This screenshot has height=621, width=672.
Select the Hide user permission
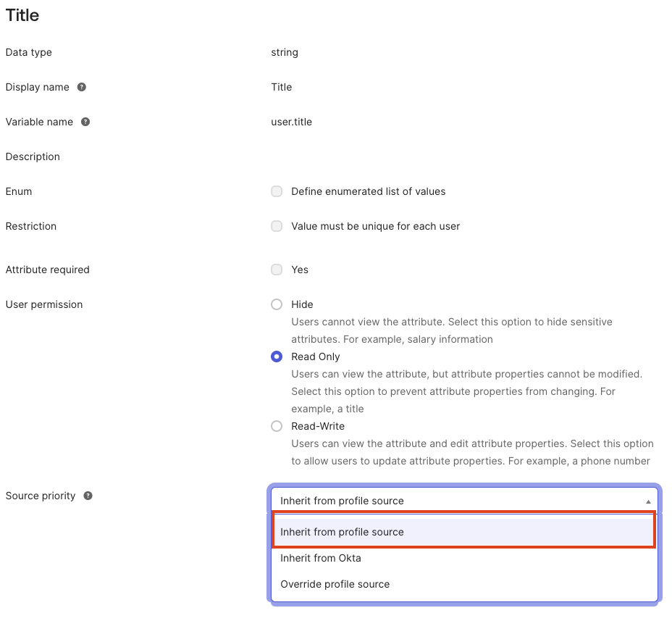(x=276, y=304)
